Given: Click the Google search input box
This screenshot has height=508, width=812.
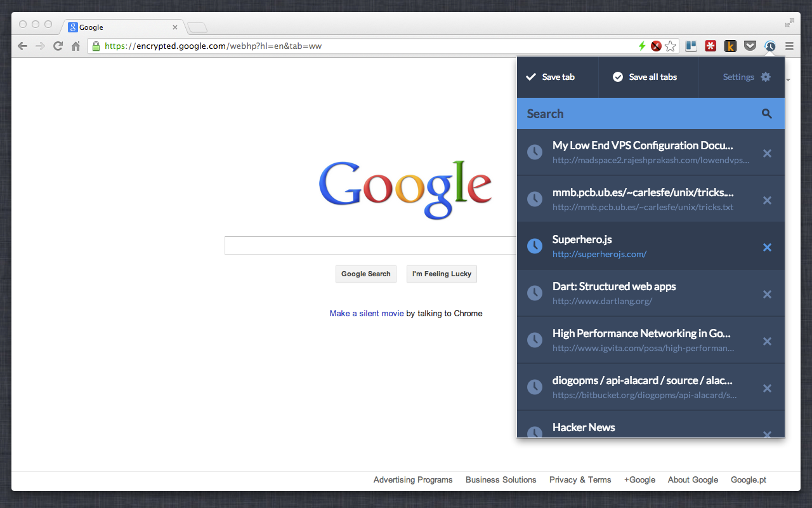Looking at the screenshot, I should [x=370, y=245].
